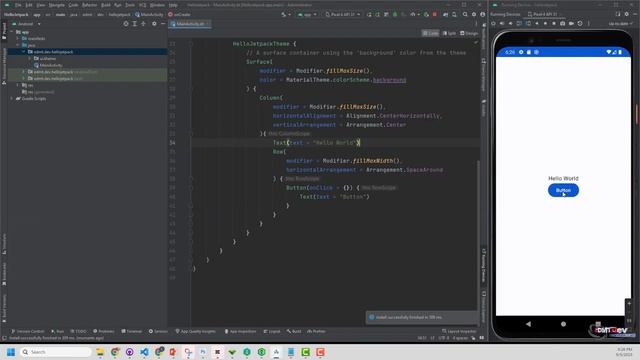Click emulator take screenshot camera icon
Image resolution: width=640 pixels, height=360 pixels.
(562, 24)
